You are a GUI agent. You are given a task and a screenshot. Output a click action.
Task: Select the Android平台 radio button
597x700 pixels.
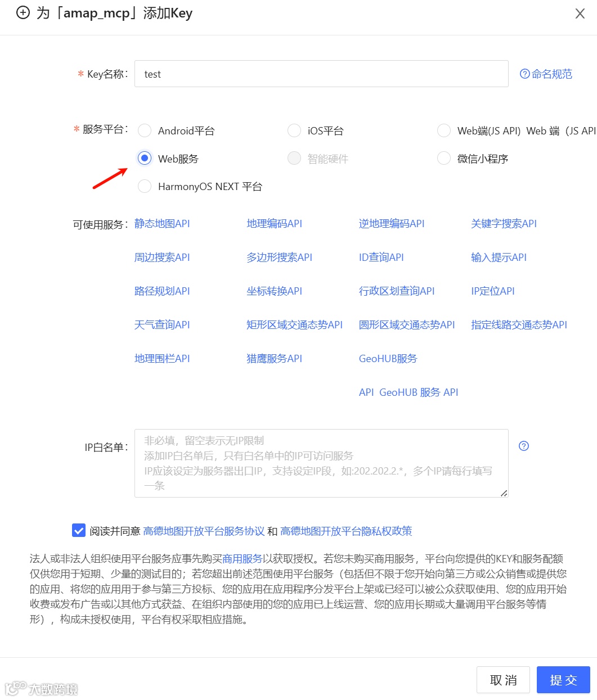pos(145,130)
